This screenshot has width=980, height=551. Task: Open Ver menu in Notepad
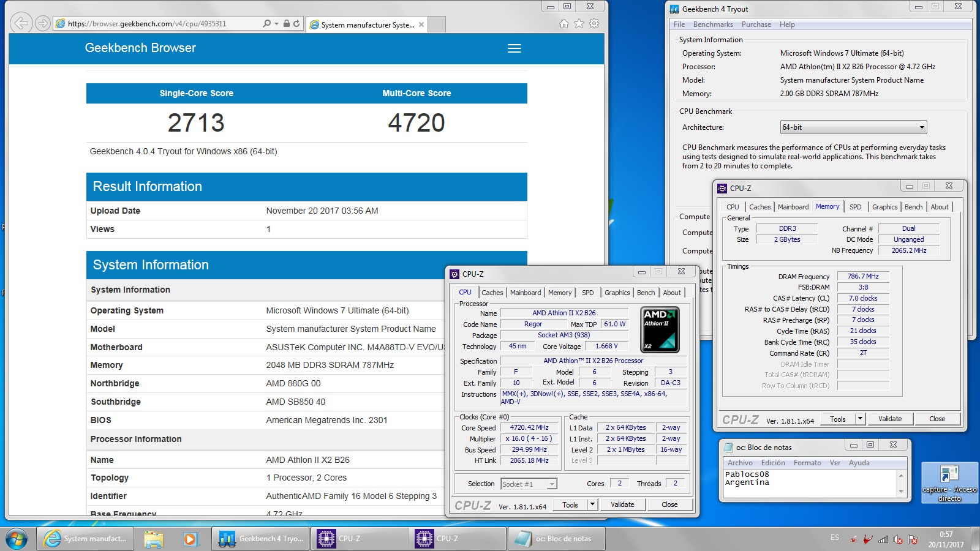coord(835,463)
